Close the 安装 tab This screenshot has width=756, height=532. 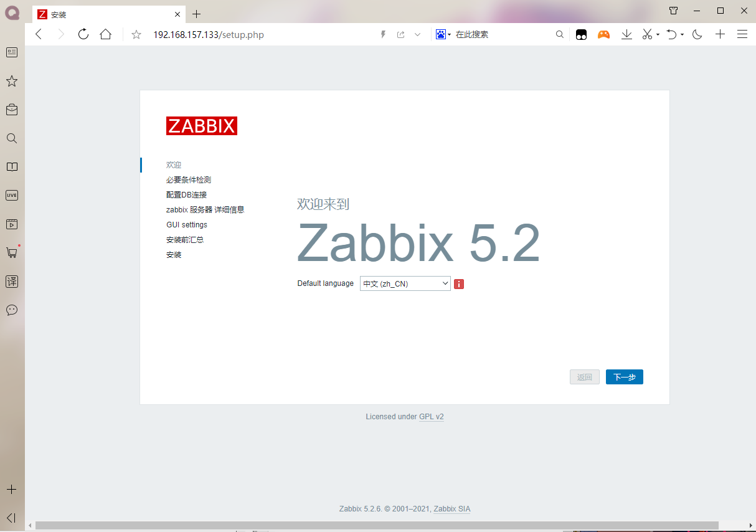click(177, 14)
